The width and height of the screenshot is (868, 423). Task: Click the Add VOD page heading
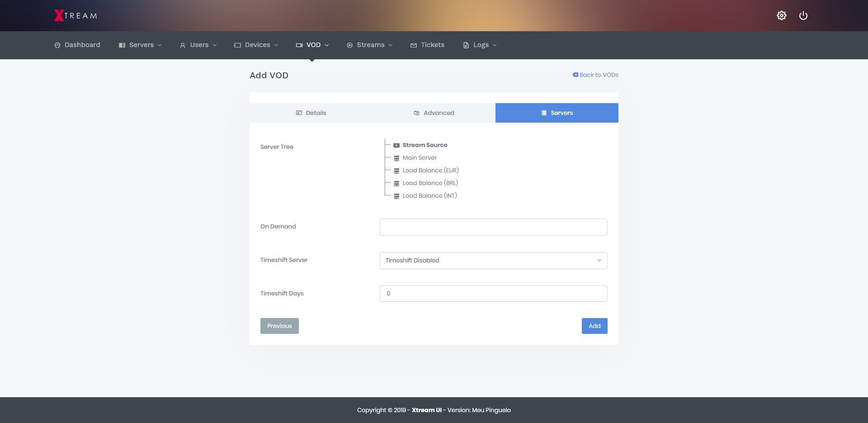click(x=269, y=76)
